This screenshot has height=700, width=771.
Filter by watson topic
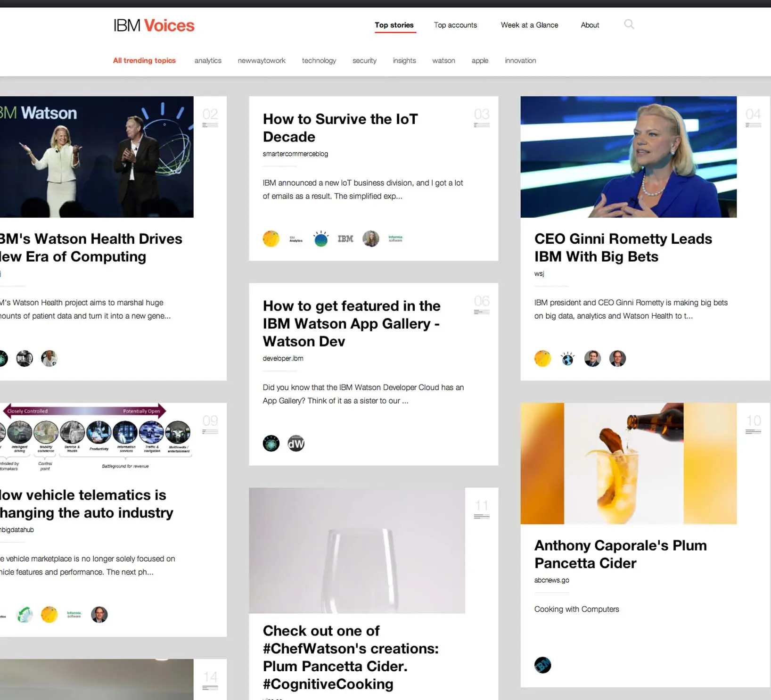[x=443, y=60]
